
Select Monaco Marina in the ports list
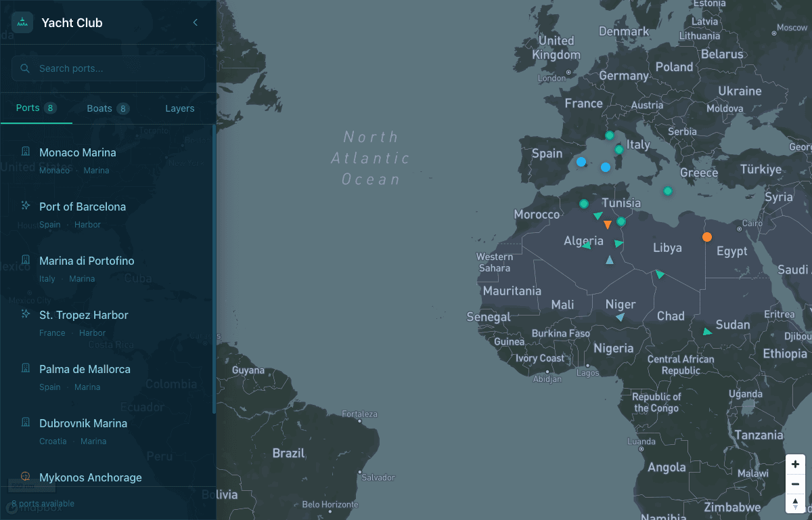(x=77, y=153)
